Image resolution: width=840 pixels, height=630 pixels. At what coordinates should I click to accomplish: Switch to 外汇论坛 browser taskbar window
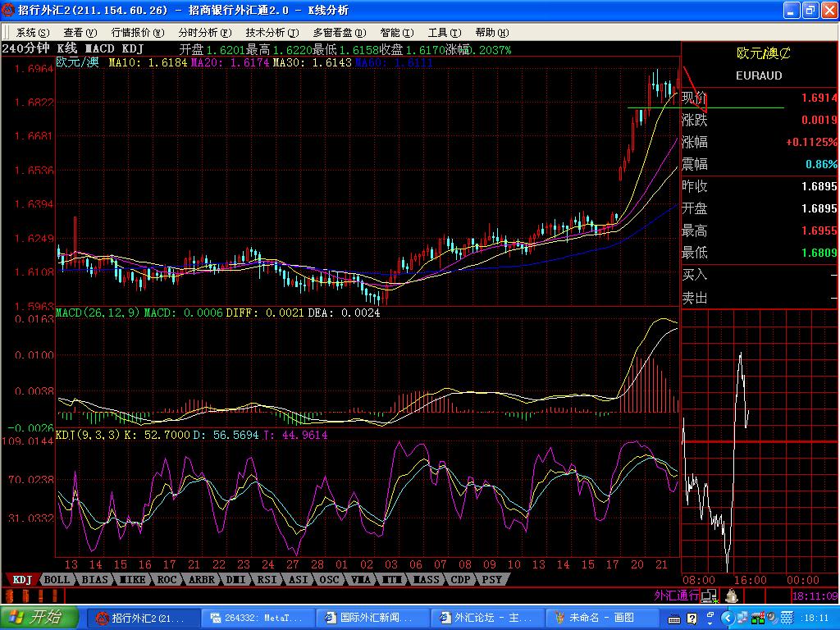[x=487, y=619]
